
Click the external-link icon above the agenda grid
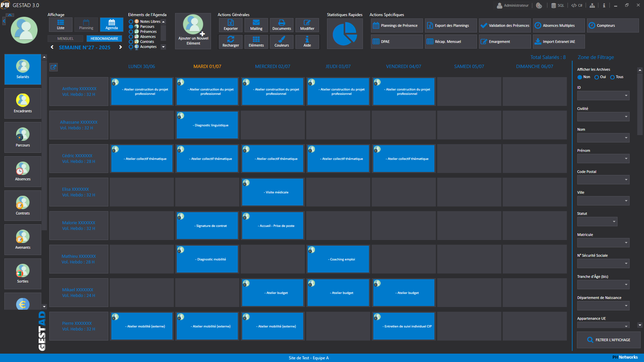(54, 67)
